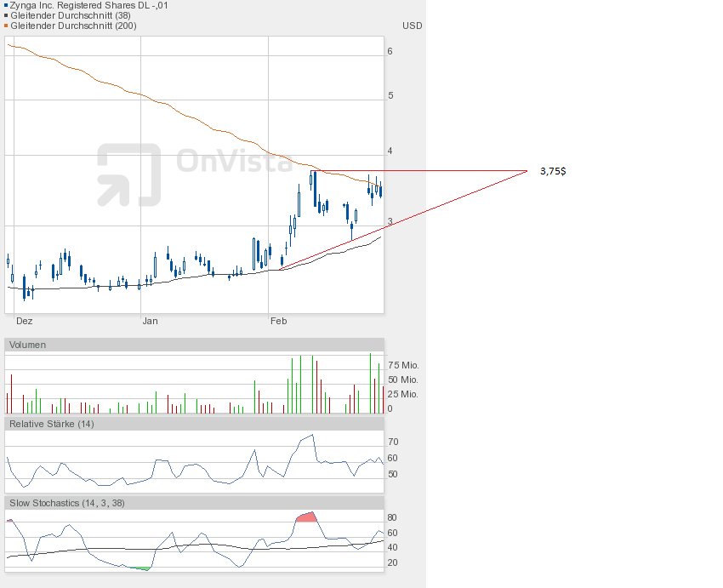The width and height of the screenshot is (723, 588).
Task: Select the Dez month label on time axis
Action: 25,321
